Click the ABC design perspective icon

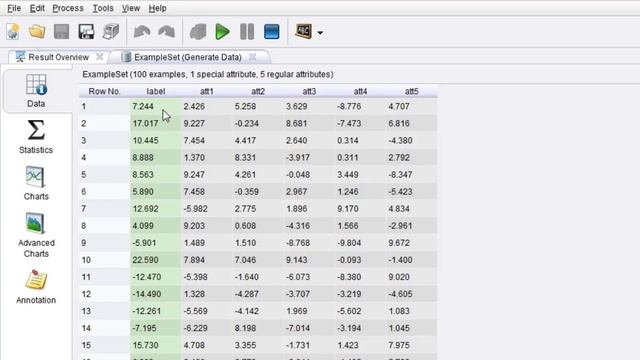tap(303, 31)
